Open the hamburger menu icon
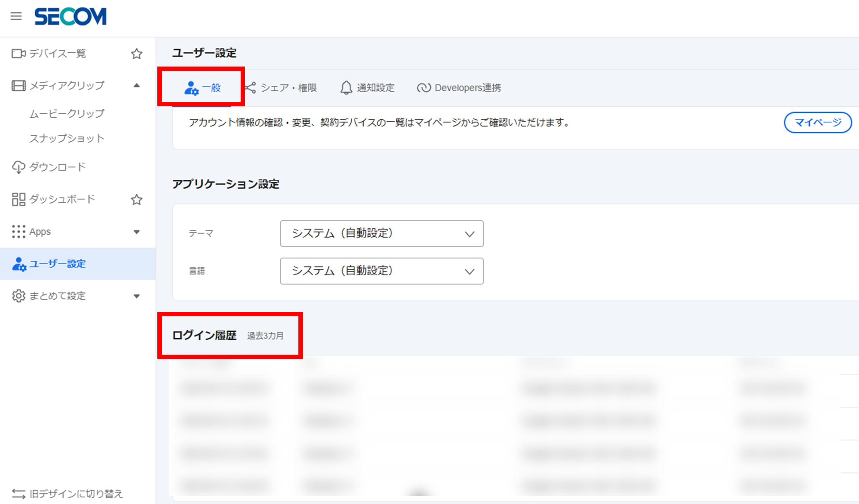 point(16,16)
